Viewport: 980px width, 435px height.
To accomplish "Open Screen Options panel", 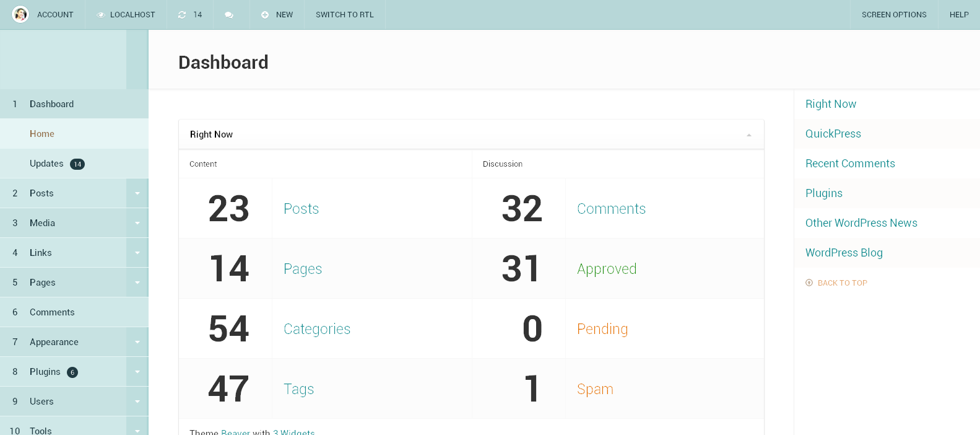I will (893, 15).
